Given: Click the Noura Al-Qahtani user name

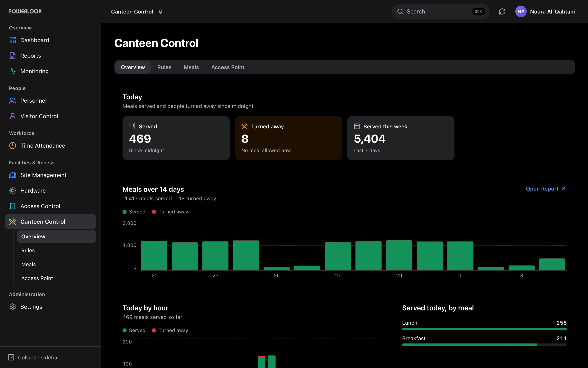Looking at the screenshot, I should coord(552,12).
